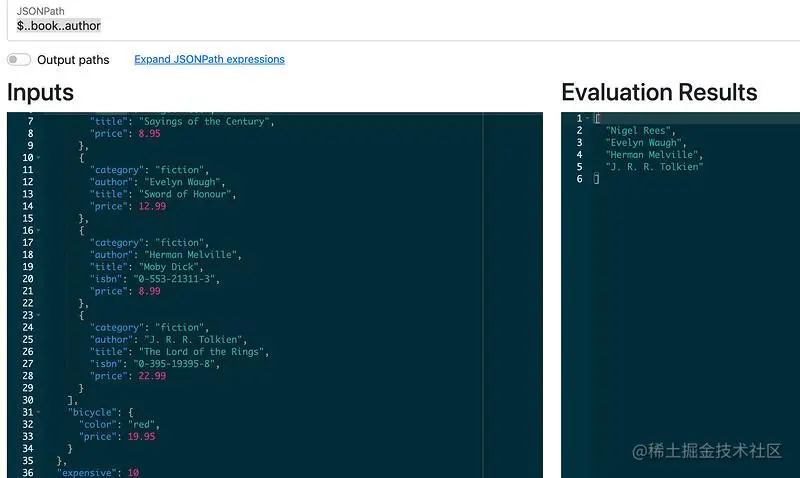Select the price value 8.95
Viewport: 800px width, 478px height.
coord(149,134)
